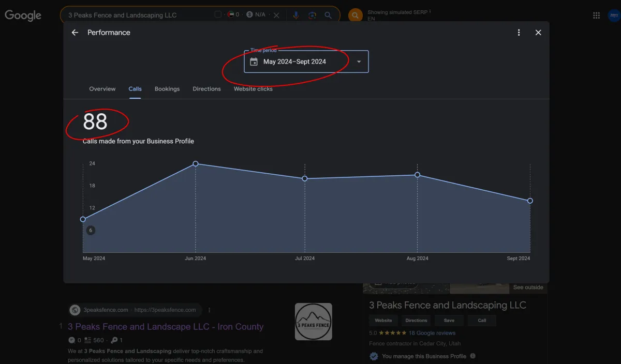Open search by image lens icon
The width and height of the screenshot is (621, 364).
tap(312, 16)
